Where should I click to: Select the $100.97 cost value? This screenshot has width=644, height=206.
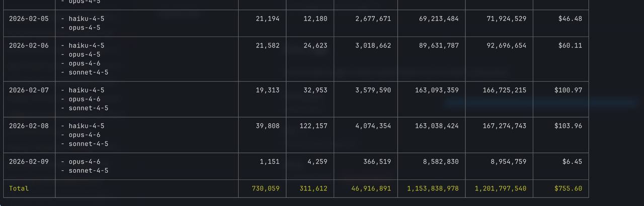click(568, 90)
